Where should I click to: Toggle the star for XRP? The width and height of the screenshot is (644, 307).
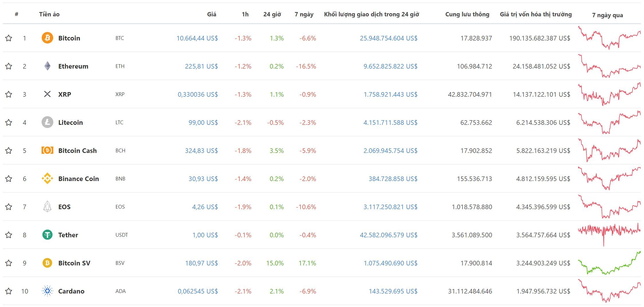coord(9,94)
